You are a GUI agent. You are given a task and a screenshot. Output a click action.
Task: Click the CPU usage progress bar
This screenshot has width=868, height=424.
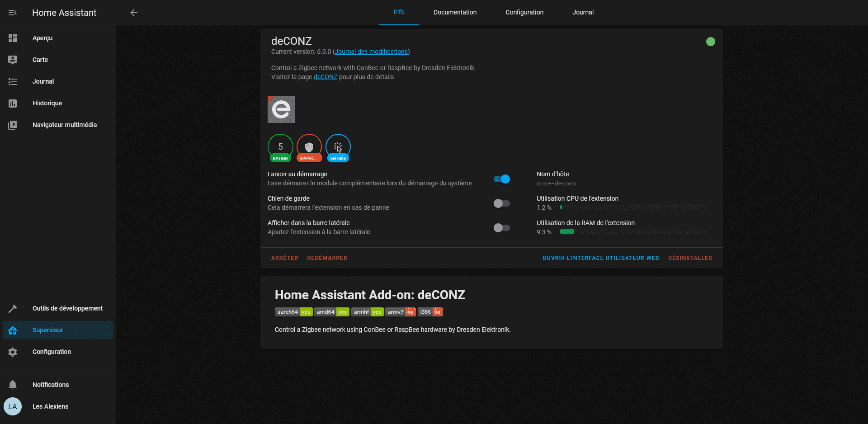click(634, 207)
